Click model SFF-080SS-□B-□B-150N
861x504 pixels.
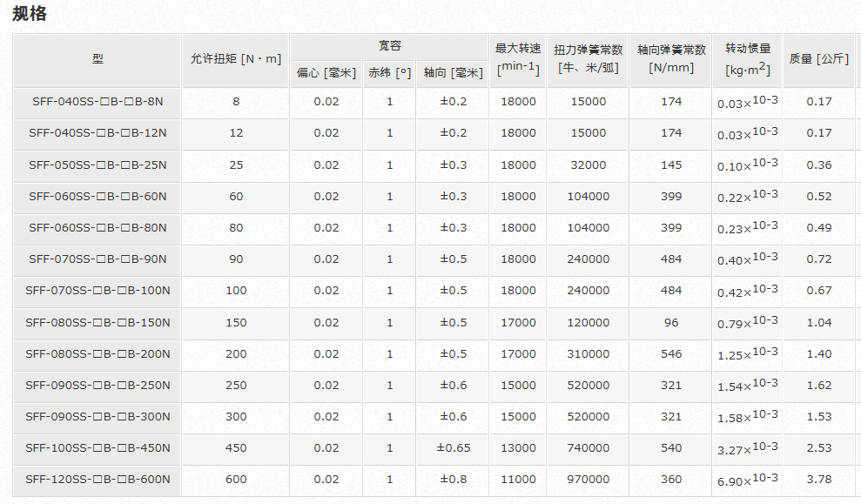pos(98,323)
